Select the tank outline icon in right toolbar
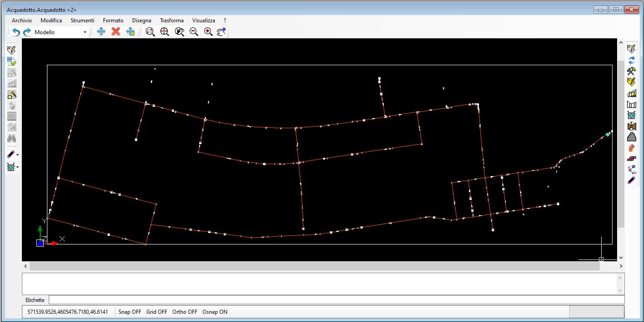Screen dimensions: 644x322 631,104
